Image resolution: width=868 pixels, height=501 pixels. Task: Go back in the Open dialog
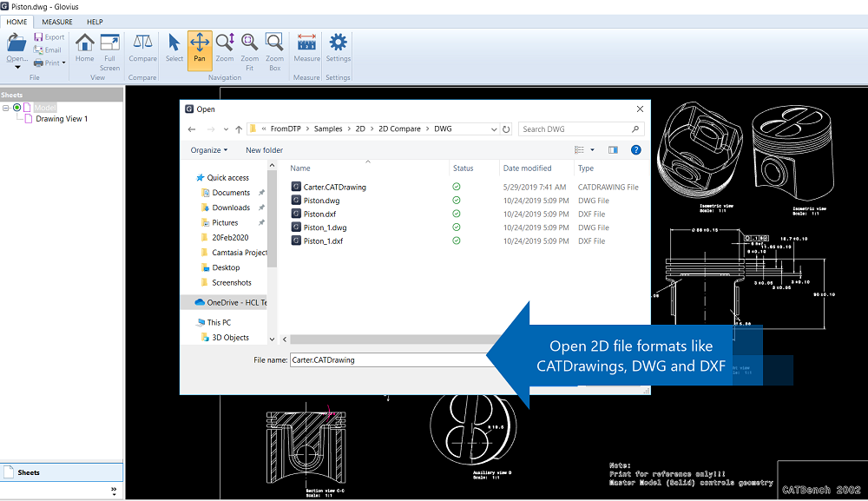tap(192, 129)
